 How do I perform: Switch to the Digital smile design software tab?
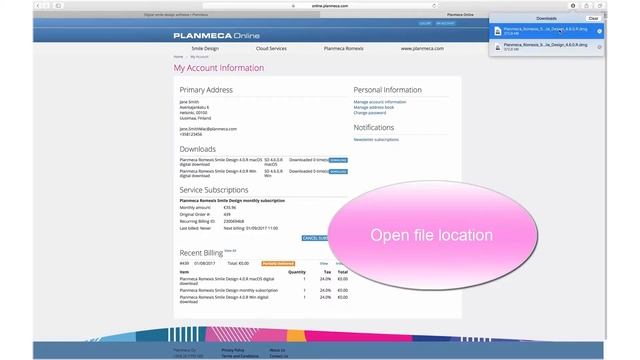pyautogui.click(x=176, y=15)
